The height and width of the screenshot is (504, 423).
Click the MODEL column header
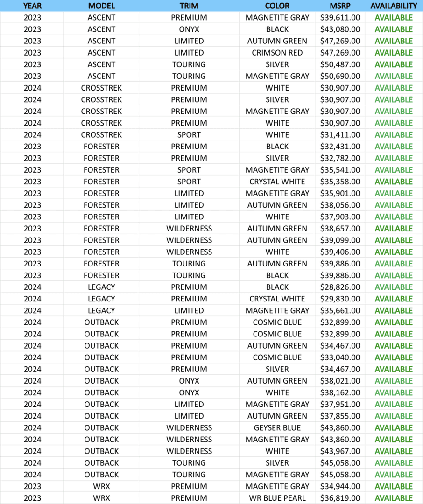coord(101,6)
